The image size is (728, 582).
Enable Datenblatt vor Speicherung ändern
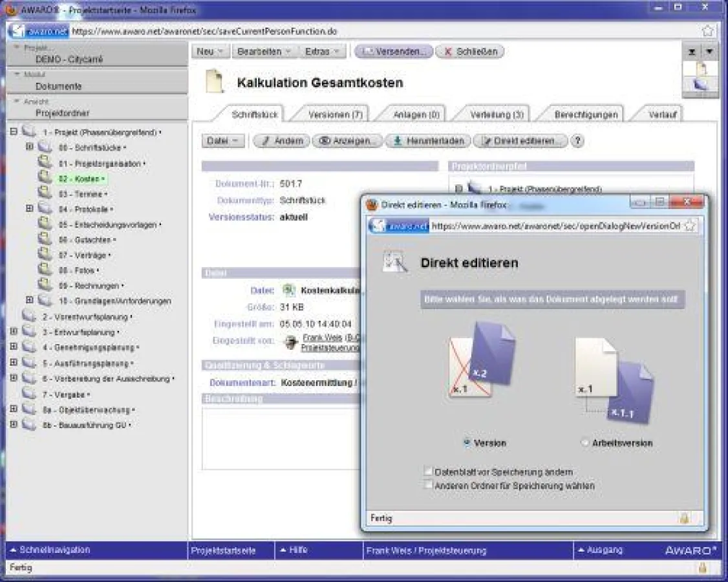429,472
